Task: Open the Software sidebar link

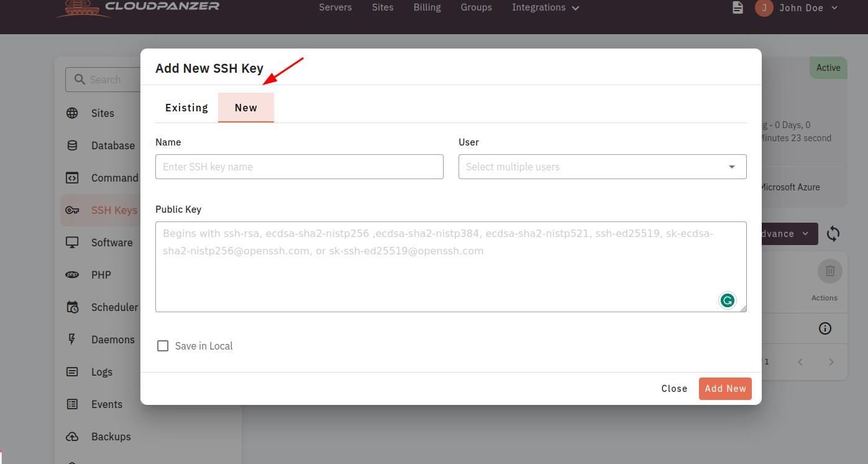Action: [x=112, y=243]
